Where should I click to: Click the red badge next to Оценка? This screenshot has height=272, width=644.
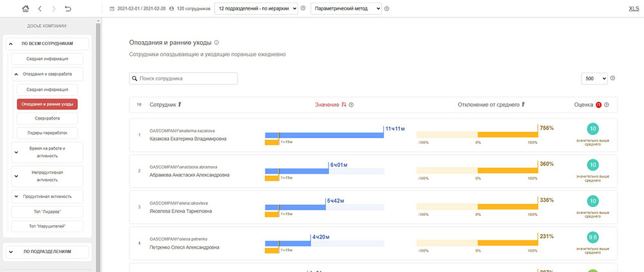click(599, 105)
